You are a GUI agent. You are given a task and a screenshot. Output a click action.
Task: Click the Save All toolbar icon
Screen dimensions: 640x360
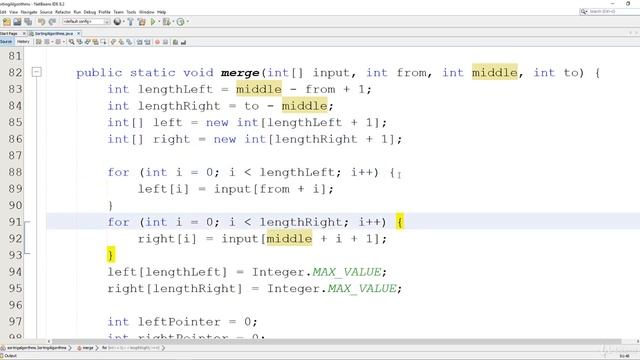click(28, 22)
